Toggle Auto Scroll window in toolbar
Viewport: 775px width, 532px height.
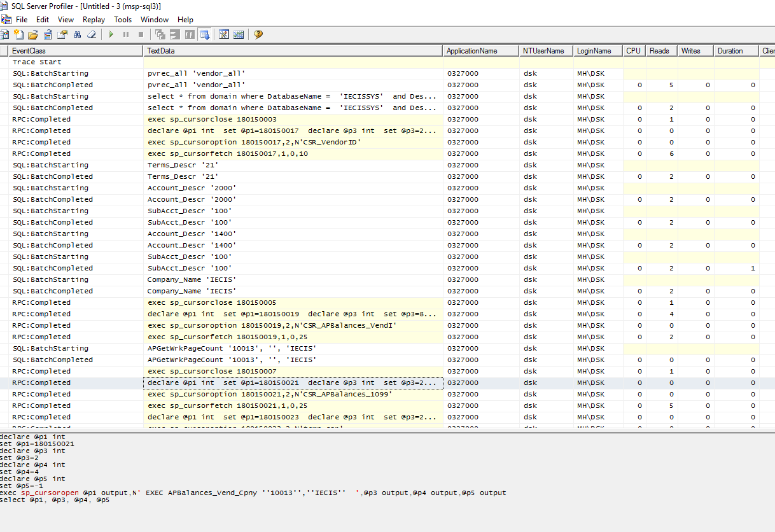click(204, 34)
